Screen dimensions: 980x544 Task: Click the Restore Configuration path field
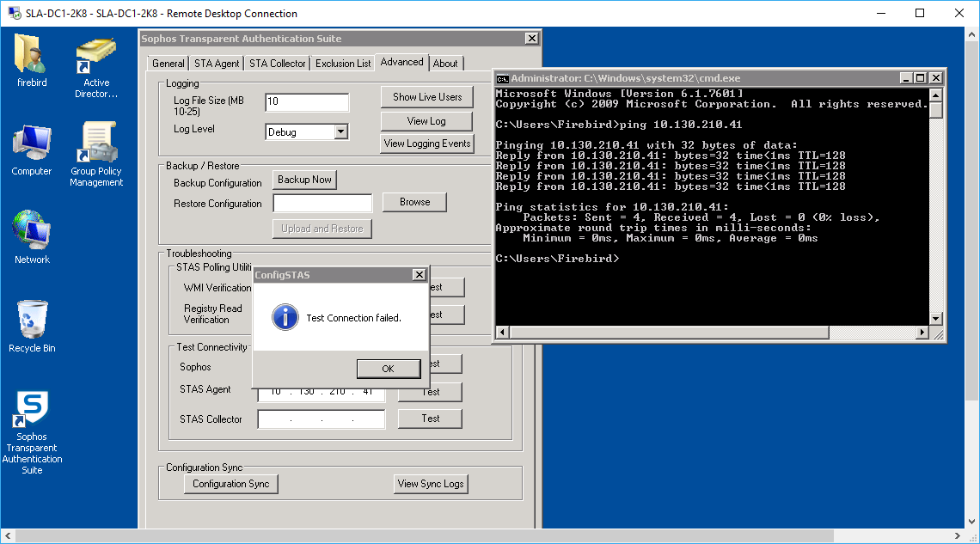322,203
